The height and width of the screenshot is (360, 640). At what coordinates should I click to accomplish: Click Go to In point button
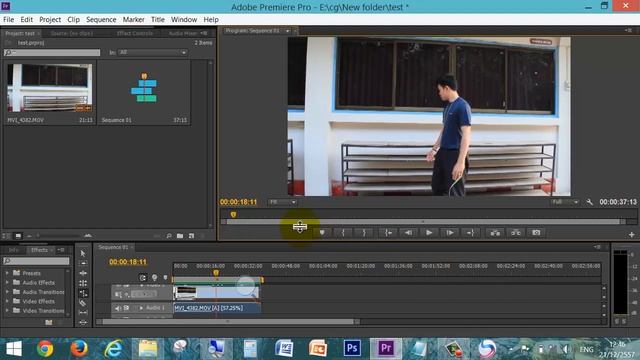388,233
